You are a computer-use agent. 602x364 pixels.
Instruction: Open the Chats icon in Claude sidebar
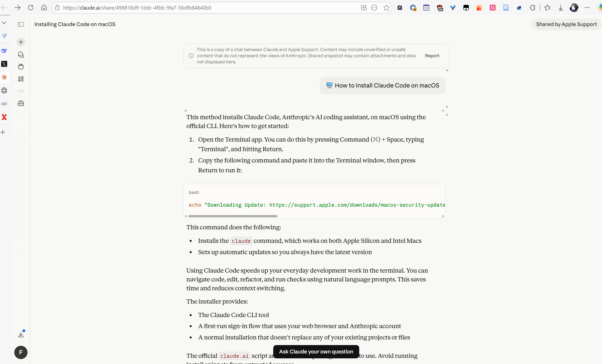[21, 54]
